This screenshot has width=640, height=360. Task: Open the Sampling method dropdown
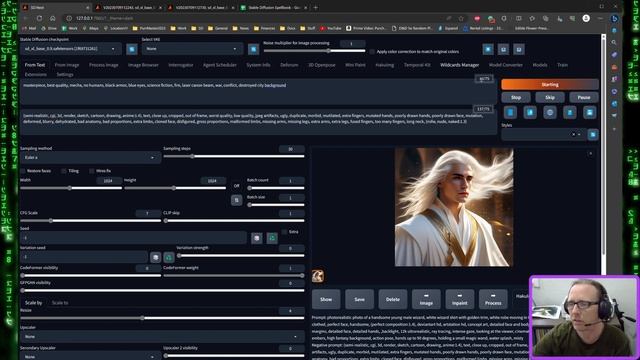point(90,158)
